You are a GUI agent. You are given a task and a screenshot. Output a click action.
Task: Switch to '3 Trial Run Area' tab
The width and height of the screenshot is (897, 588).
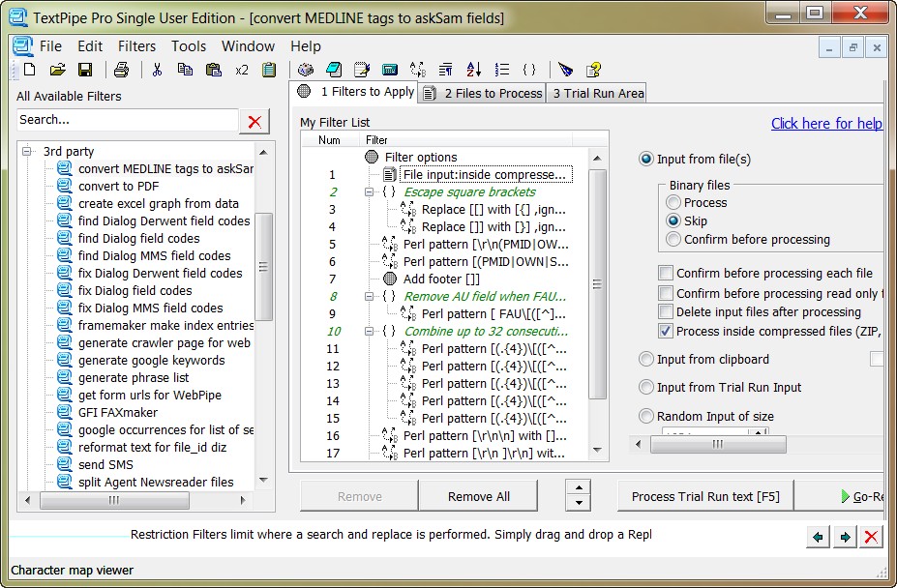click(597, 93)
